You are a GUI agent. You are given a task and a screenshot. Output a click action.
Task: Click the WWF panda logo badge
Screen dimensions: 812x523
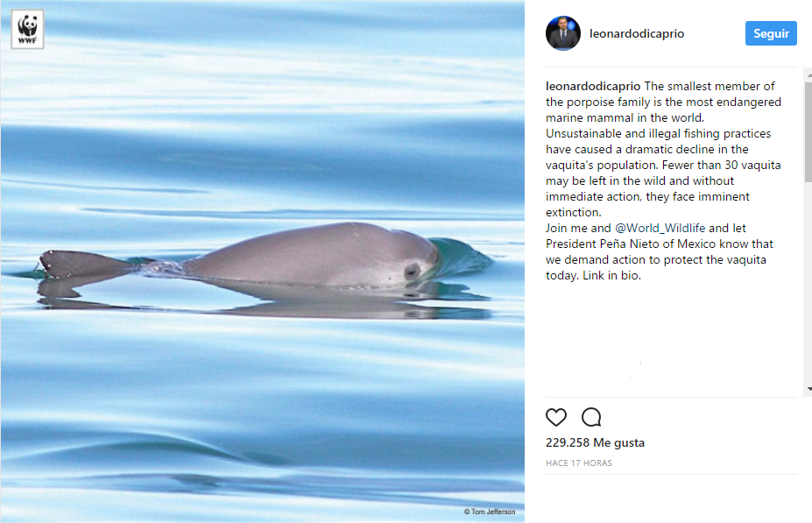point(26,29)
